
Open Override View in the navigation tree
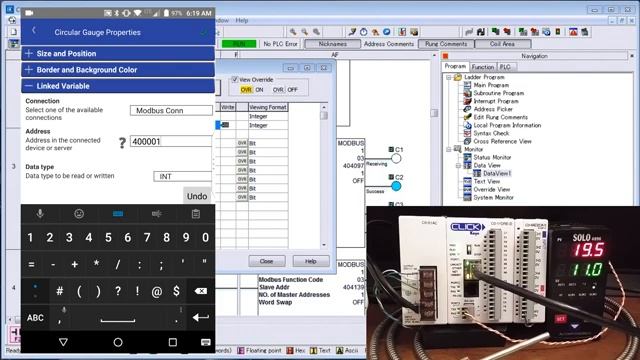(x=491, y=189)
